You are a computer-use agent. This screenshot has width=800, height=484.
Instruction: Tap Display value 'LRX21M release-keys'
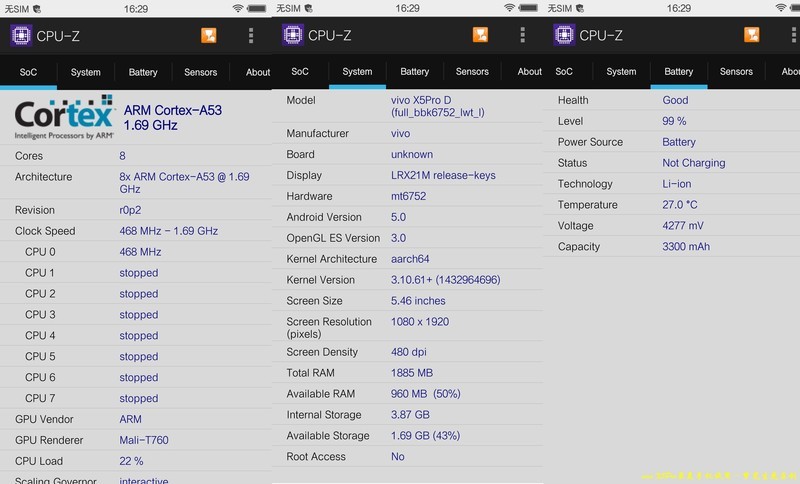tap(443, 175)
